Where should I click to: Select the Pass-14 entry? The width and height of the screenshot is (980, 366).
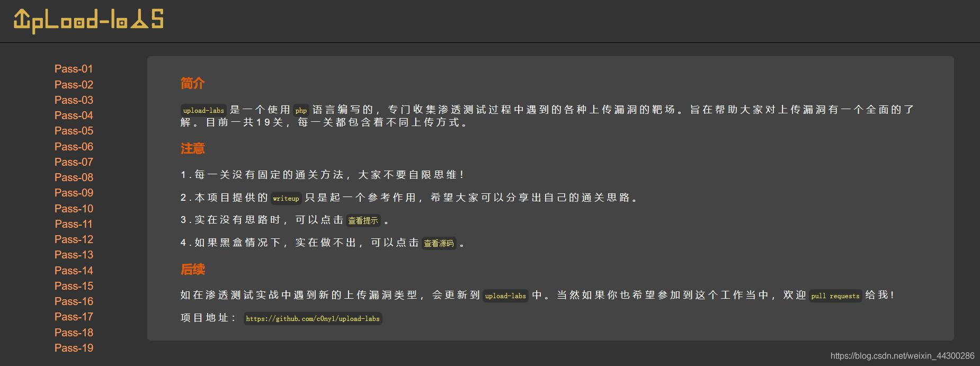pyautogui.click(x=74, y=271)
